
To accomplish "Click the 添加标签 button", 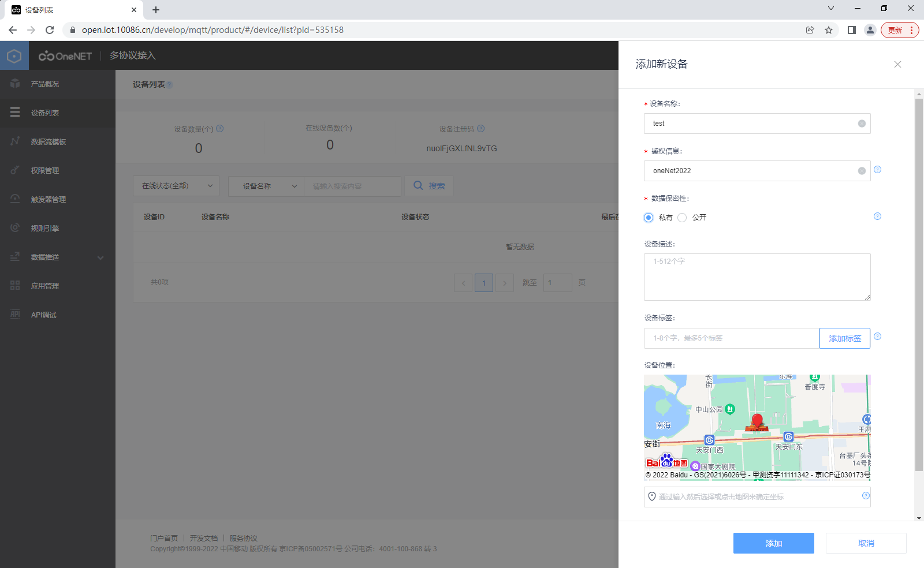I will [845, 338].
